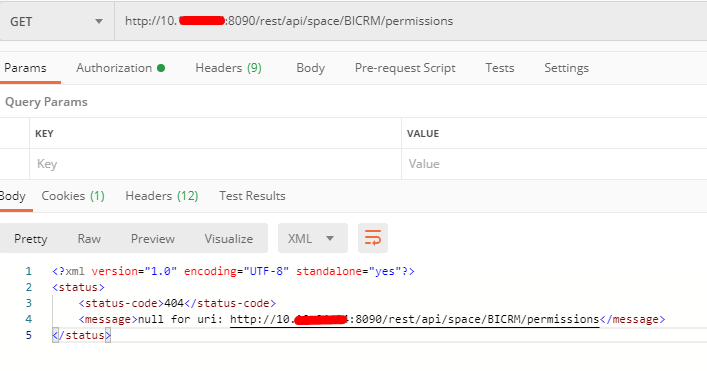707x371 pixels.
Task: Open the request Headers (9) tab
Action: [229, 68]
